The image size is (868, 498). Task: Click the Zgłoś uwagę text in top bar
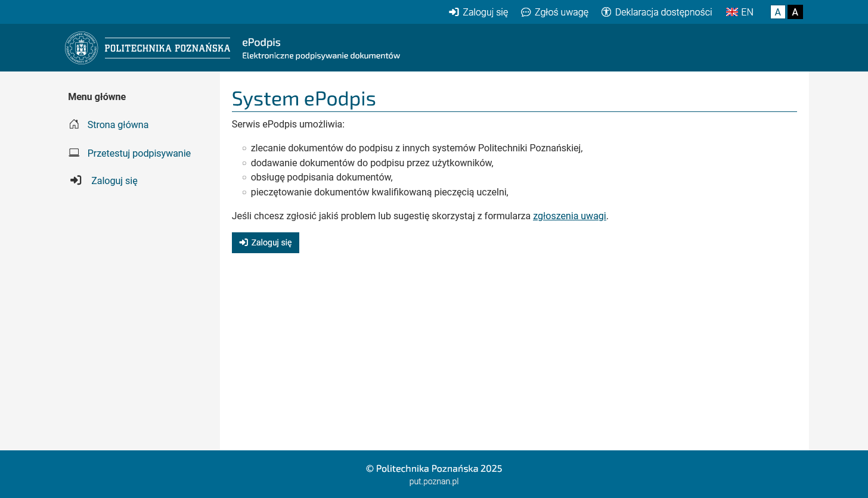(561, 13)
